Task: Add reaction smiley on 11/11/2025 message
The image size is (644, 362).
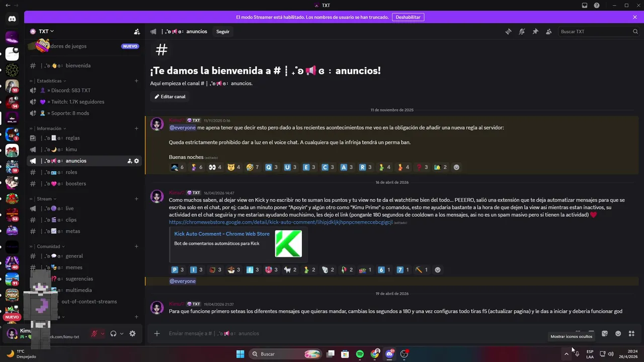Action: coord(456,167)
